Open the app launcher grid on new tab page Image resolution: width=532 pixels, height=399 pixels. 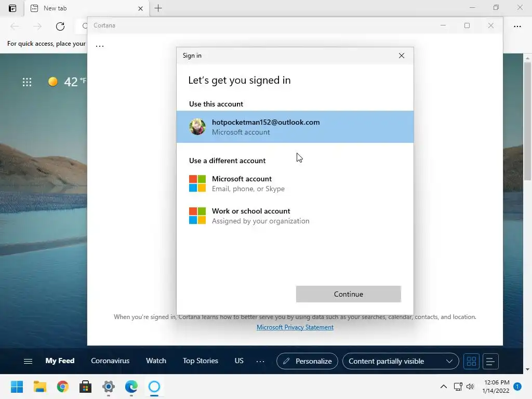(x=27, y=82)
